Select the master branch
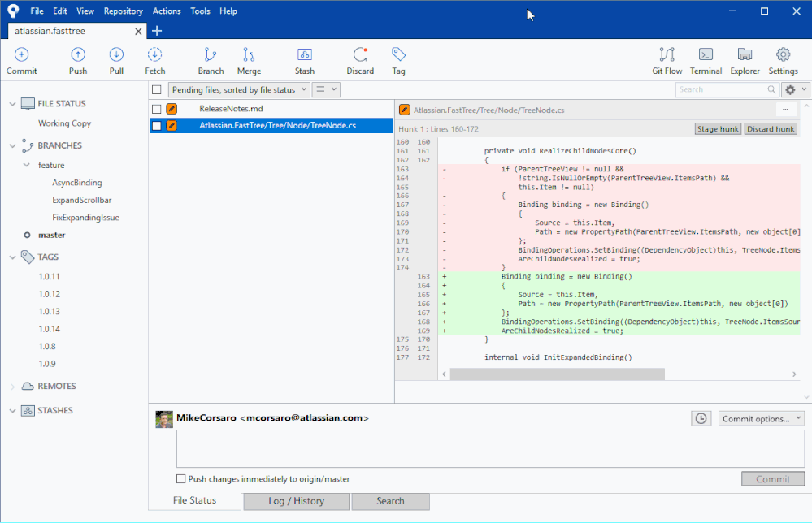 tap(52, 235)
